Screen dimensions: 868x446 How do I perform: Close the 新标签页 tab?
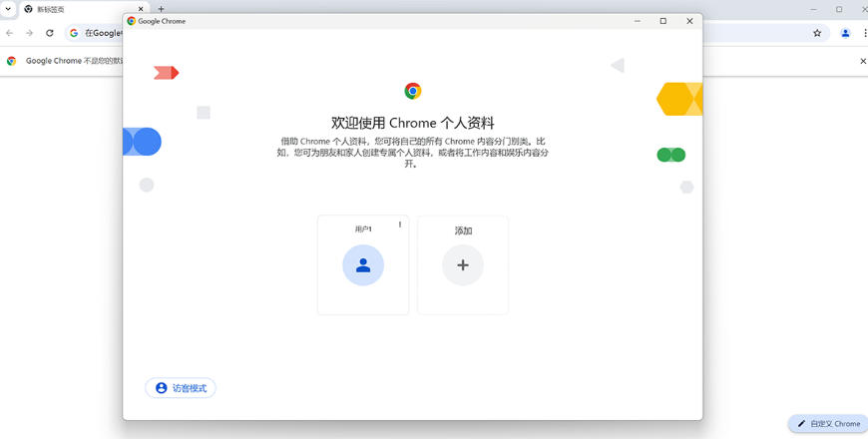point(140,9)
